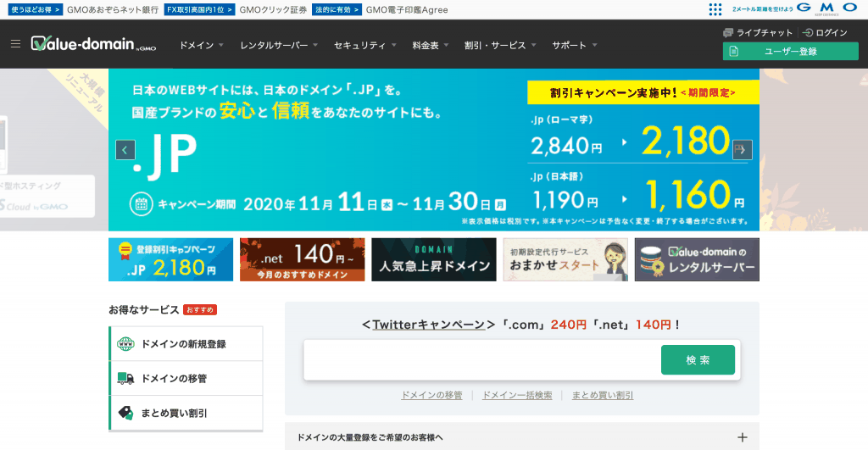Click GMO電子印鑑Agree top link
This screenshot has width=868, height=450.
click(407, 9)
